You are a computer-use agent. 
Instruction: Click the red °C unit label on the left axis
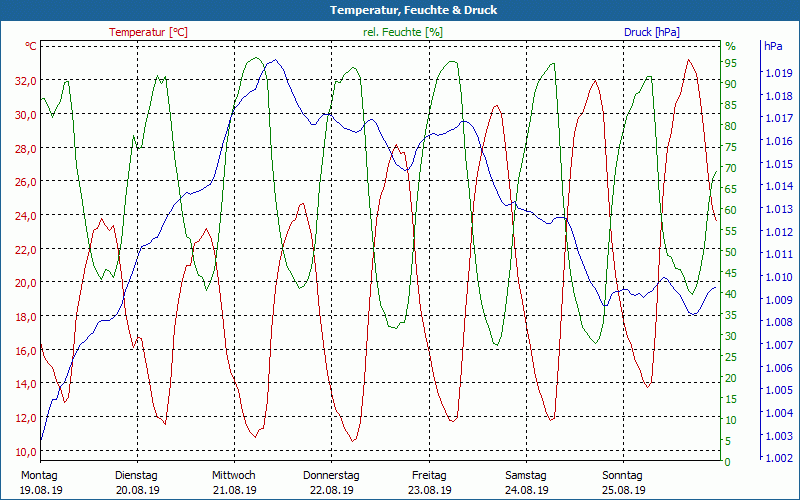tap(31, 46)
